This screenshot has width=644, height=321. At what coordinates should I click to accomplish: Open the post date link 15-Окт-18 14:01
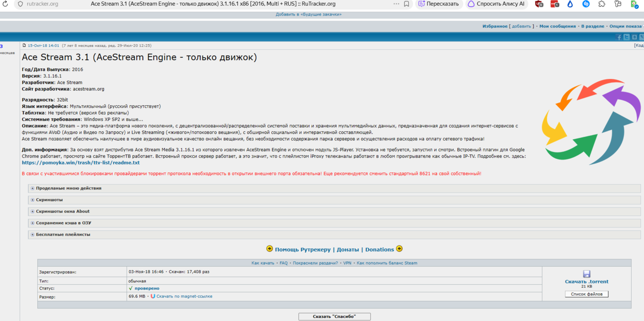43,46
